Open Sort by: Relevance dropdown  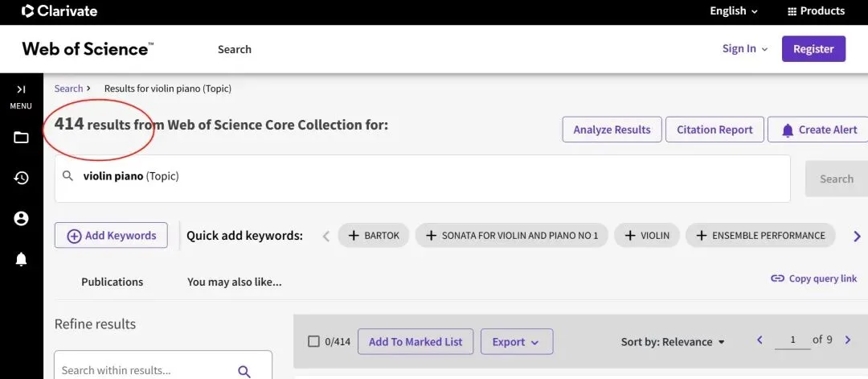[x=674, y=342]
